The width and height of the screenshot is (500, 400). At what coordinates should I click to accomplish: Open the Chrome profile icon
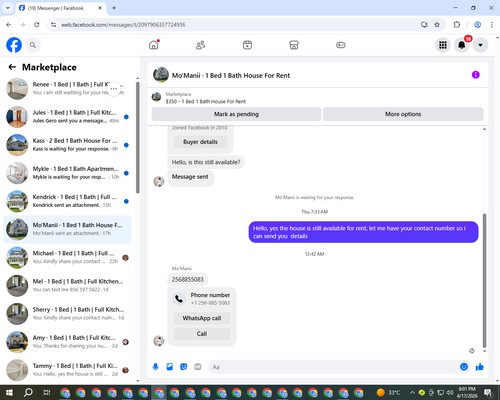coord(477,25)
